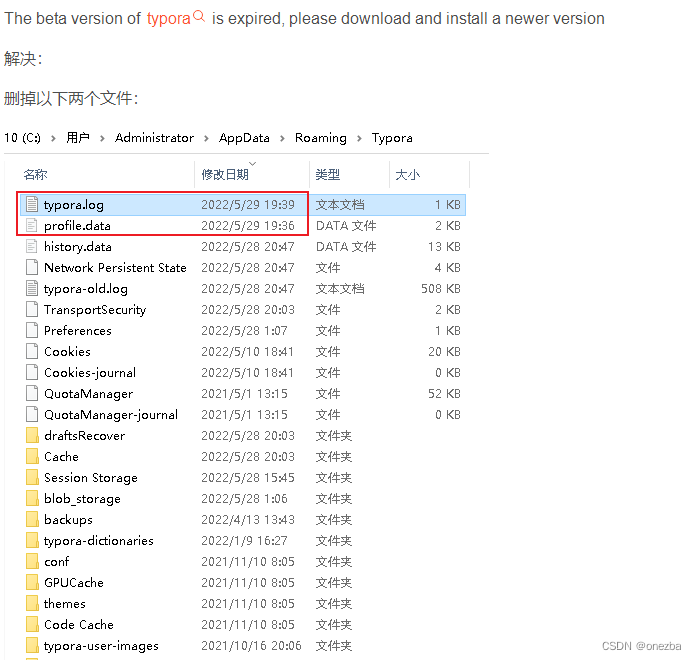Click Typora in the address breadcrumb
The image size is (696, 660).
tap(392, 138)
